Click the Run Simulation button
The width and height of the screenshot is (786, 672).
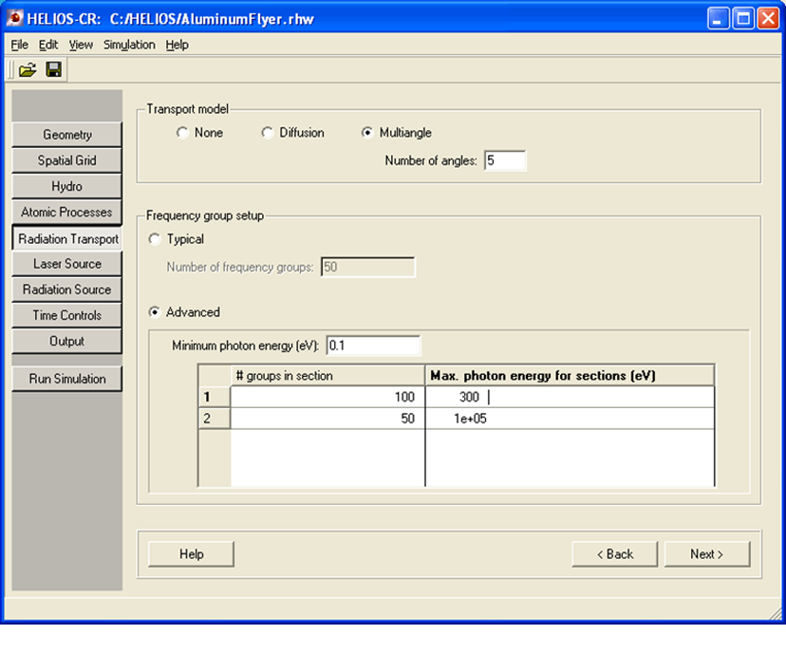[x=66, y=379]
